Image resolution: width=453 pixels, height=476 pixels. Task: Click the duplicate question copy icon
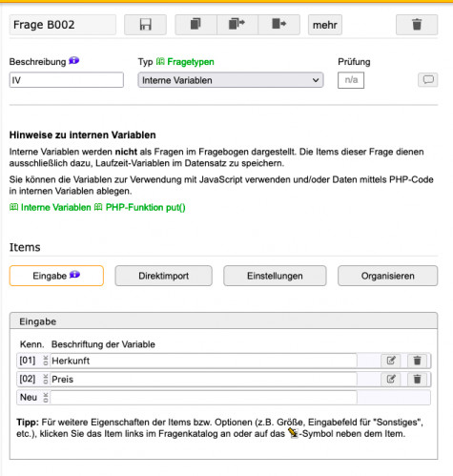[x=196, y=25]
